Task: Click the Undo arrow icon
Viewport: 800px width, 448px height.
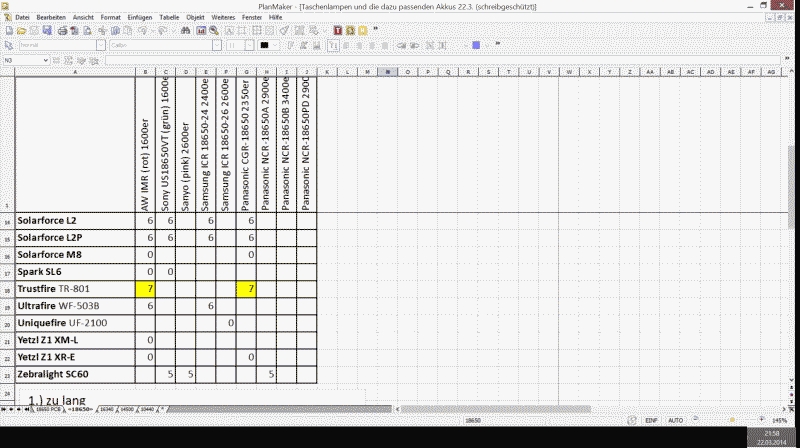Action: pos(142,31)
